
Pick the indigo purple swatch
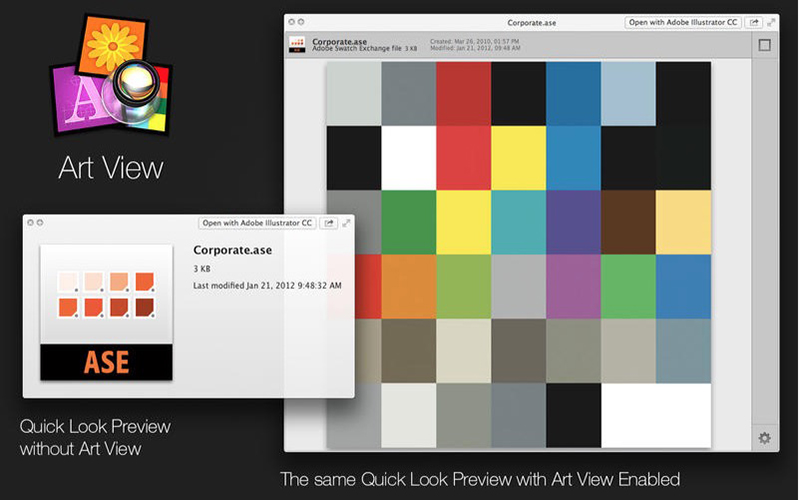click(573, 222)
